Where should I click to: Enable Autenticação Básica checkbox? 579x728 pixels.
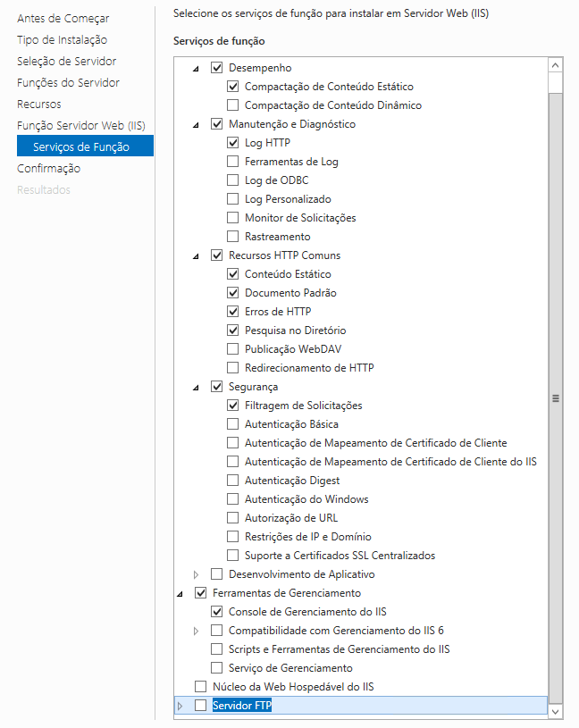(x=233, y=424)
